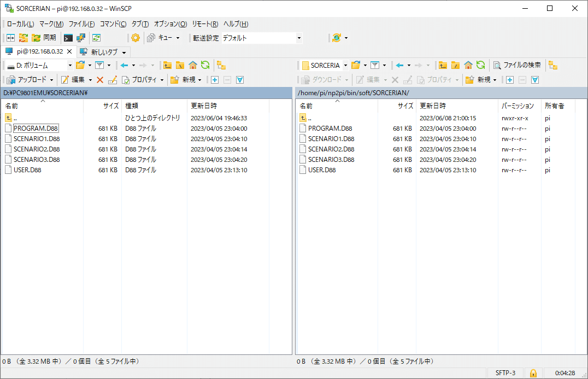Expand the remote back history dropdown arrow
Image resolution: width=588 pixels, height=379 pixels.
point(409,65)
